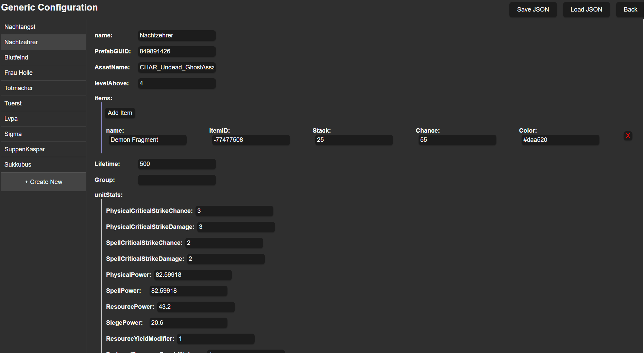Change the SpellCriticalStrikeChance field
The height and width of the screenshot is (353, 644).
click(x=224, y=243)
